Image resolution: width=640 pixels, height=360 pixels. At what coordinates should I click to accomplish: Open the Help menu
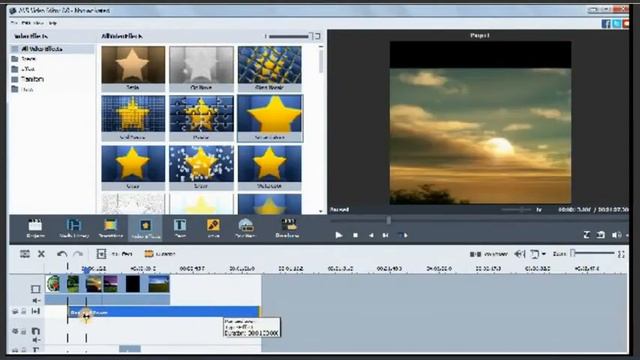(52, 23)
